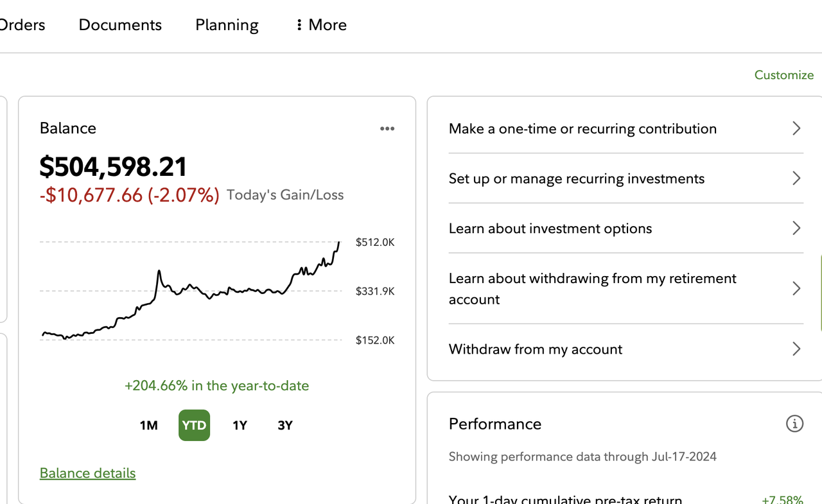The height and width of the screenshot is (504, 822).
Task: Click the -$10,677.66 (-2.07%) gain/loss value
Action: [130, 195]
